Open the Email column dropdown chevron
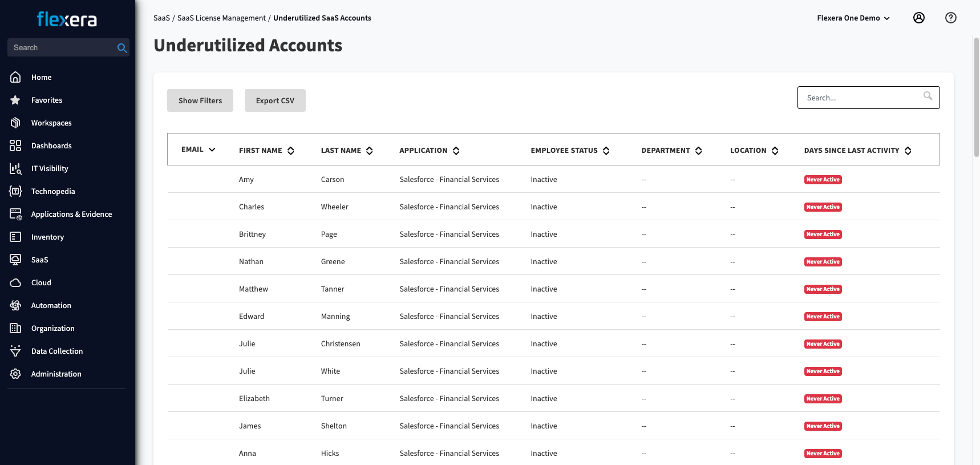 click(x=212, y=149)
